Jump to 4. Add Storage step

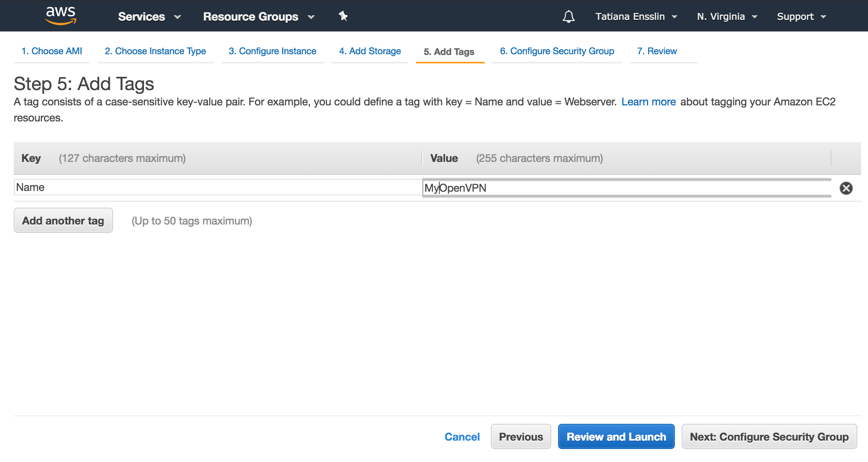370,51
